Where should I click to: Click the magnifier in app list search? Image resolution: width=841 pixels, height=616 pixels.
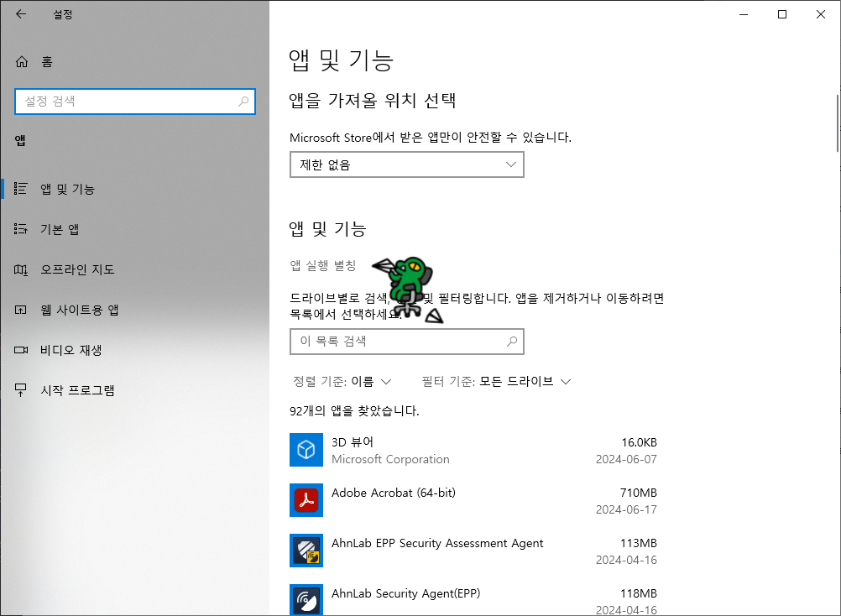pos(512,342)
